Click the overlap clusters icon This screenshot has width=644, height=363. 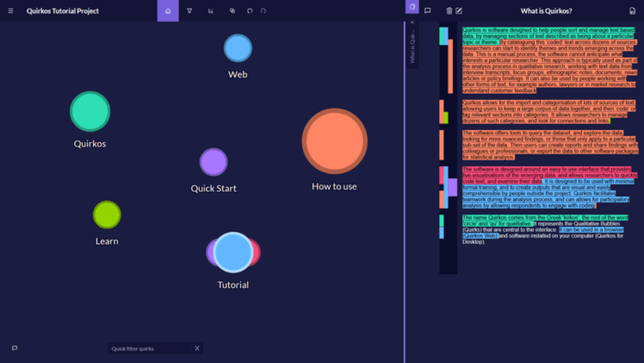click(x=232, y=11)
